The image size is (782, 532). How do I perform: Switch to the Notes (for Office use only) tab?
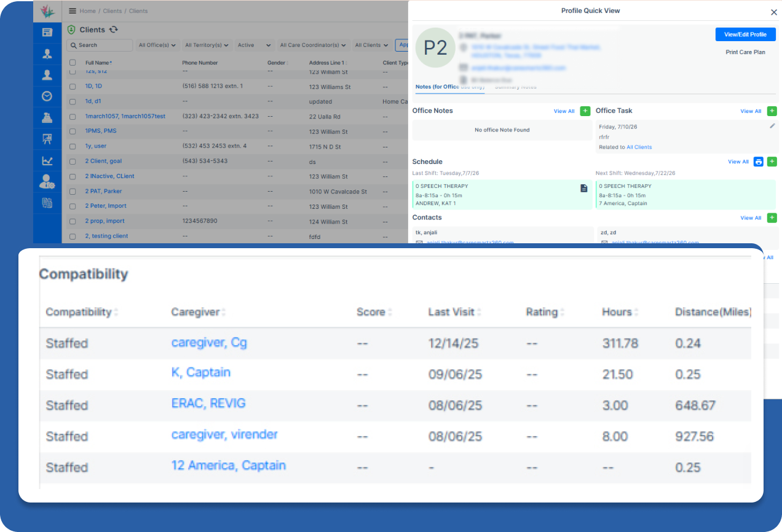tap(449, 87)
